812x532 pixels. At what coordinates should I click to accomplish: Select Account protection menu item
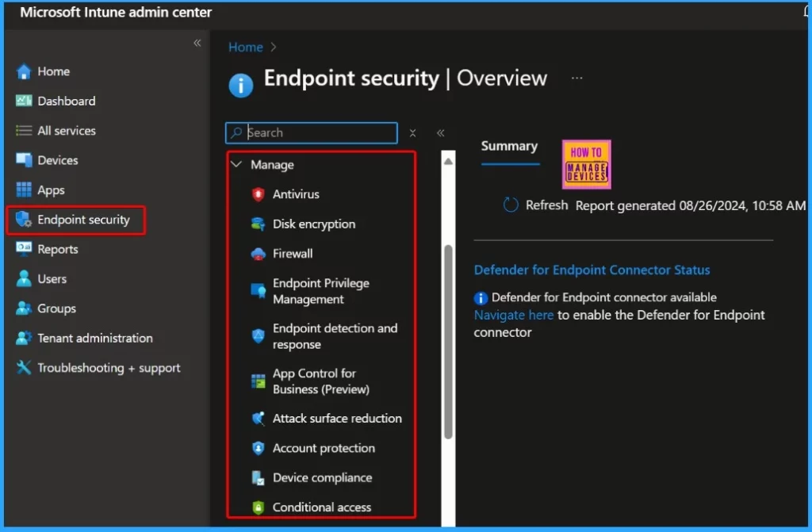pyautogui.click(x=322, y=448)
